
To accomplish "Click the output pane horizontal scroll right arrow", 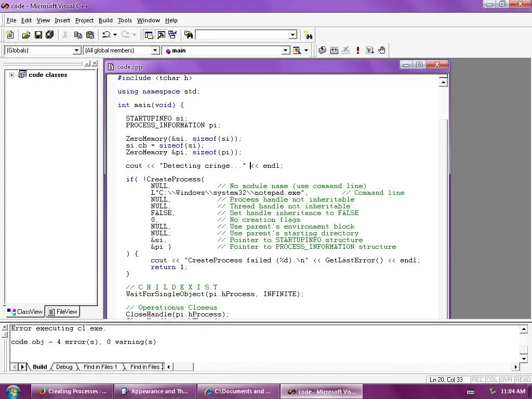I will 516,367.
